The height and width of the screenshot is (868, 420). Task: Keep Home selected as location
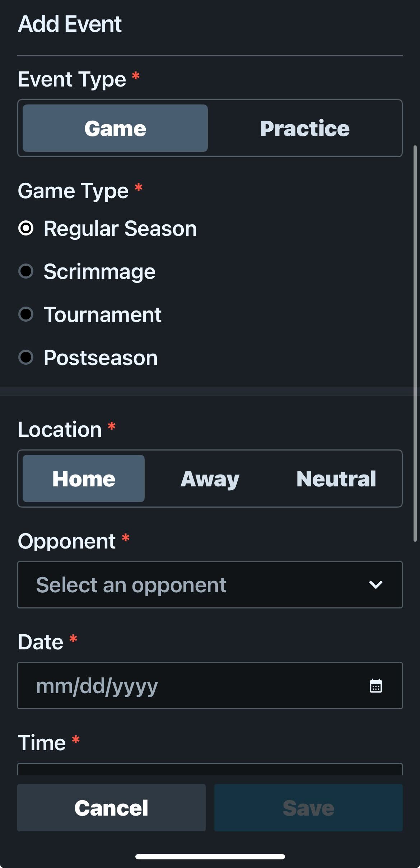tap(83, 478)
